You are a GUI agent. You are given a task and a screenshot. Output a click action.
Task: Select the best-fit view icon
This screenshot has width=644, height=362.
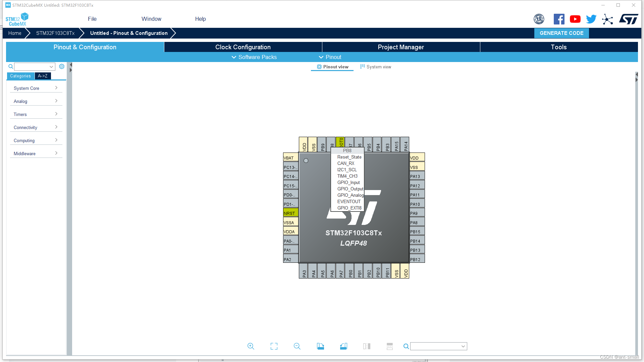[274, 346]
